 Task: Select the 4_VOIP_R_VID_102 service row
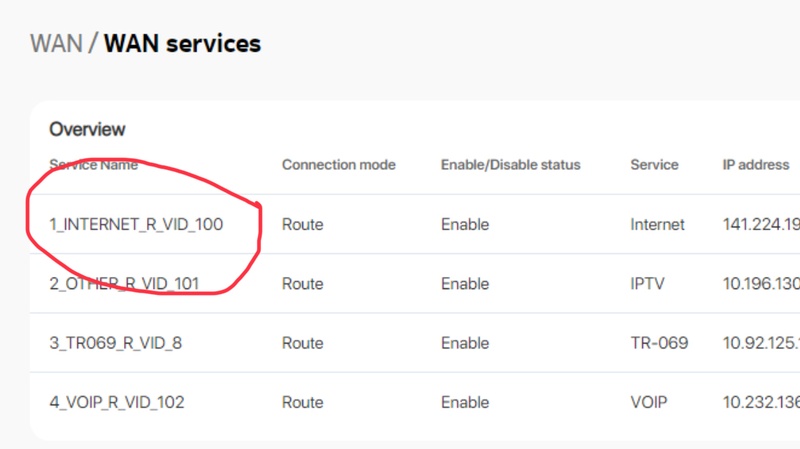coord(117,402)
